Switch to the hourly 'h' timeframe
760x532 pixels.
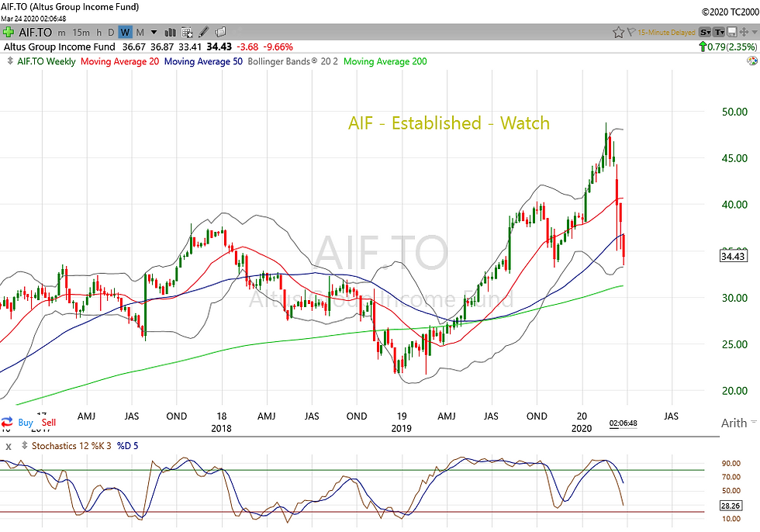[x=99, y=33]
